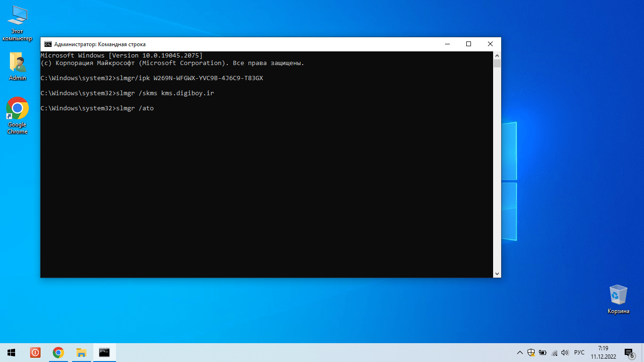Click the Microsoft Corporation copyright line

coord(173,63)
